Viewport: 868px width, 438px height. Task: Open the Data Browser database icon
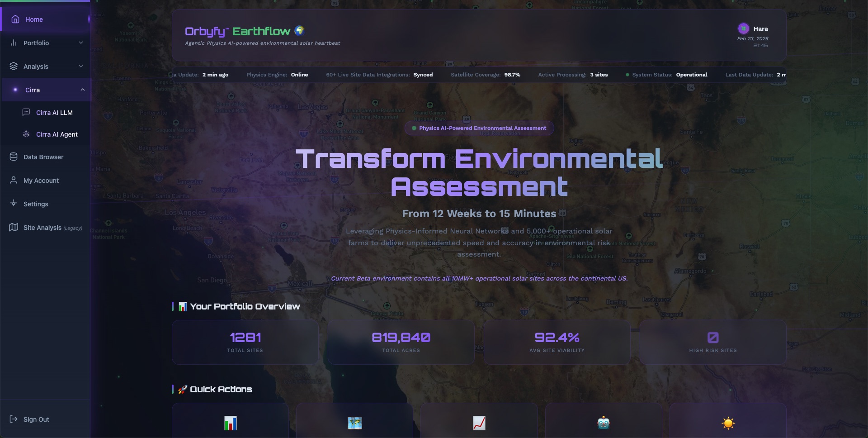(x=13, y=157)
